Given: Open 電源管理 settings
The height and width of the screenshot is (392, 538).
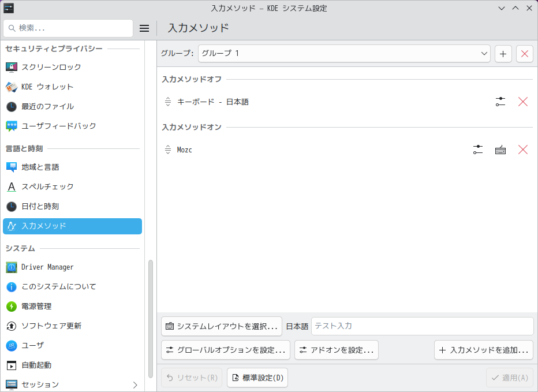Looking at the screenshot, I should (72, 306).
